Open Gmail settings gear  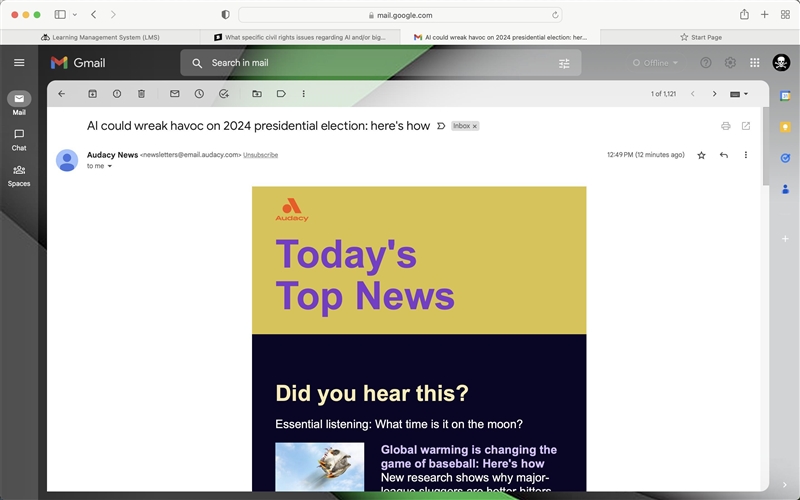[730, 63]
